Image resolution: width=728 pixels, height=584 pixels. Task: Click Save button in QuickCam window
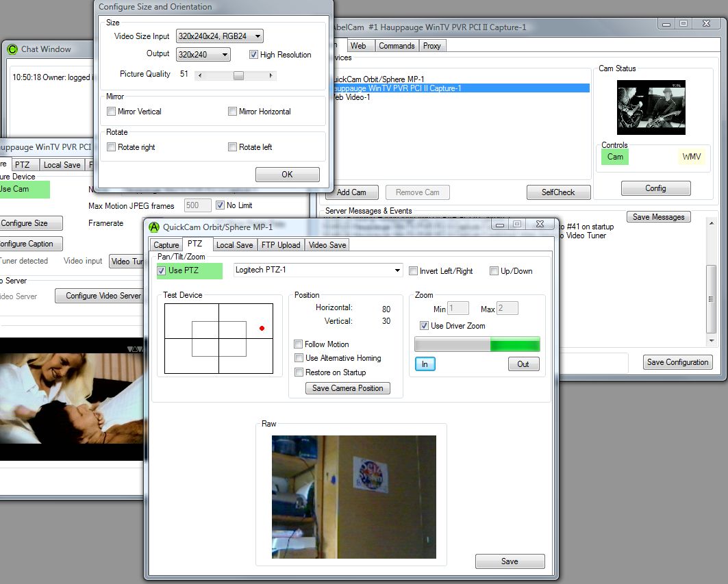(510, 561)
